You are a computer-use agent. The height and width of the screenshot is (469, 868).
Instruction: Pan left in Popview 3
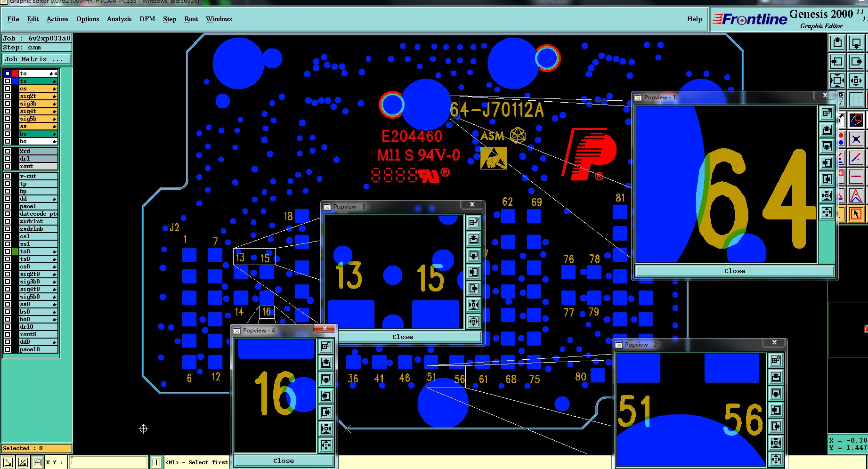pyautogui.click(x=473, y=272)
